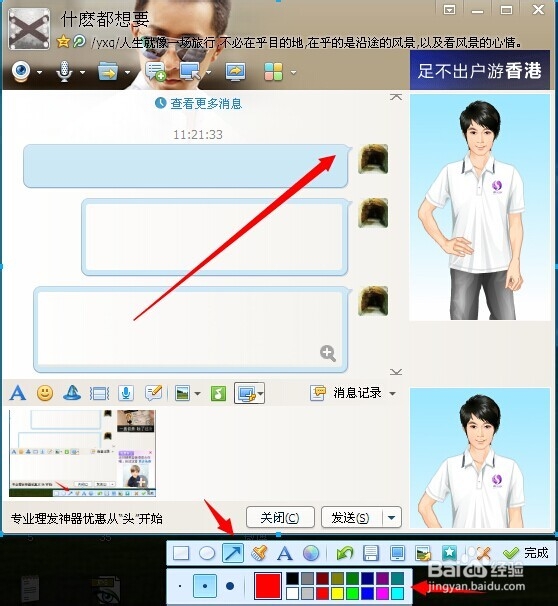Screen dimensions: 558x606
Task: Select the text A tool in screenshot toolbar
Action: pyautogui.click(x=285, y=553)
